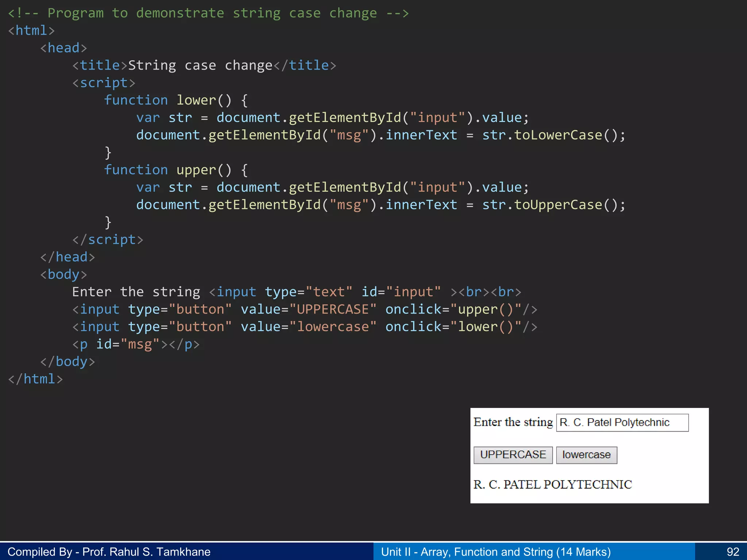This screenshot has width=747, height=560.
Task: Click the 'function upper() {' line
Action: 176,170
